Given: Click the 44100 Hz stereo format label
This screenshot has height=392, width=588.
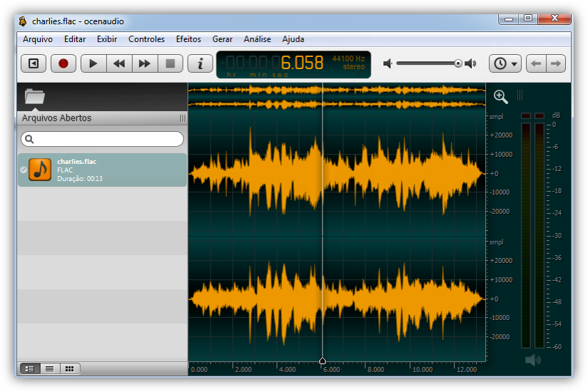Looking at the screenshot, I should (348, 63).
